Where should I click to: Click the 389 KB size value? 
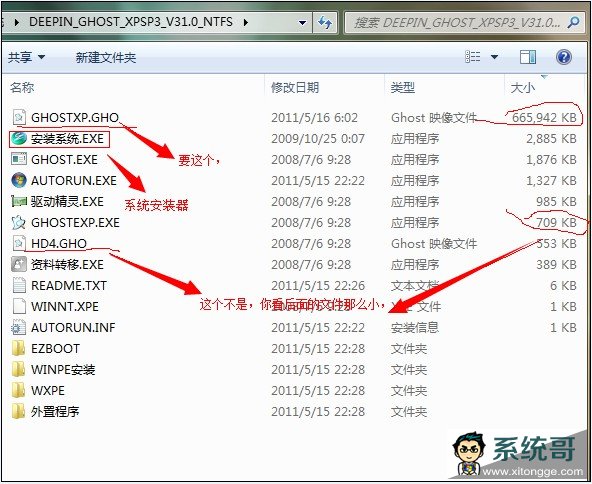point(557,264)
